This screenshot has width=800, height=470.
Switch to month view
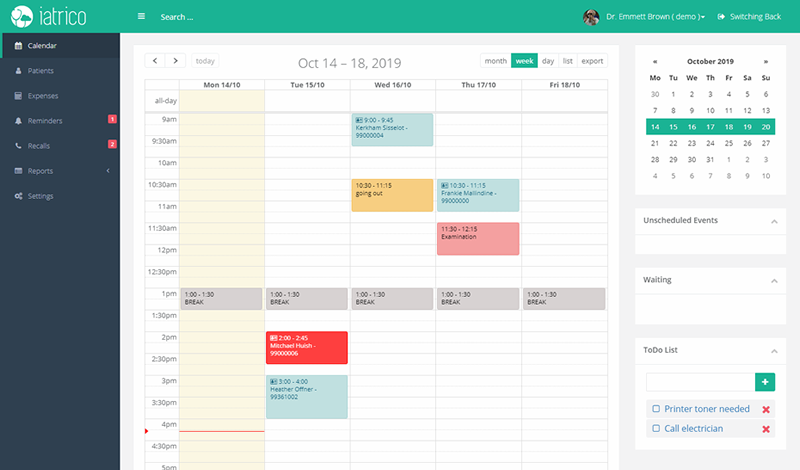(495, 61)
